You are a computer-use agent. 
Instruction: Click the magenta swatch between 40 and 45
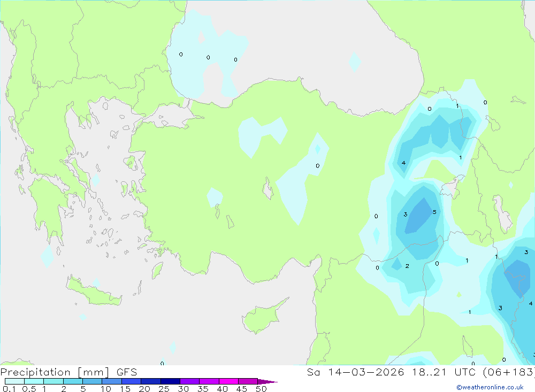[x=228, y=381]
